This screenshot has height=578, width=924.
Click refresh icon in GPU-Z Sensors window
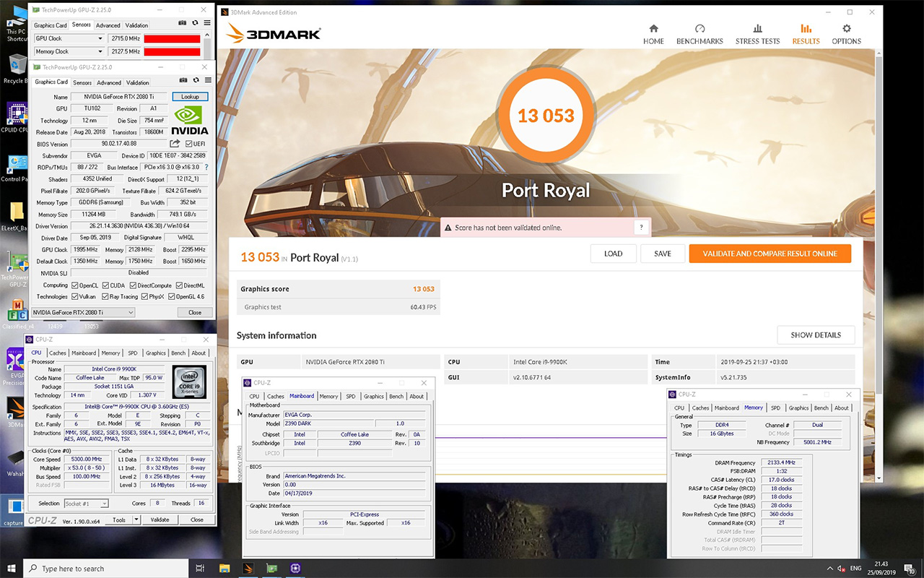(x=195, y=23)
